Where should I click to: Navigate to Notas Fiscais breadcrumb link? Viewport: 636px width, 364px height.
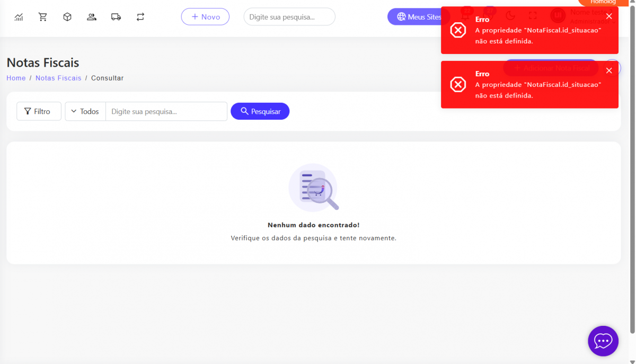point(58,78)
